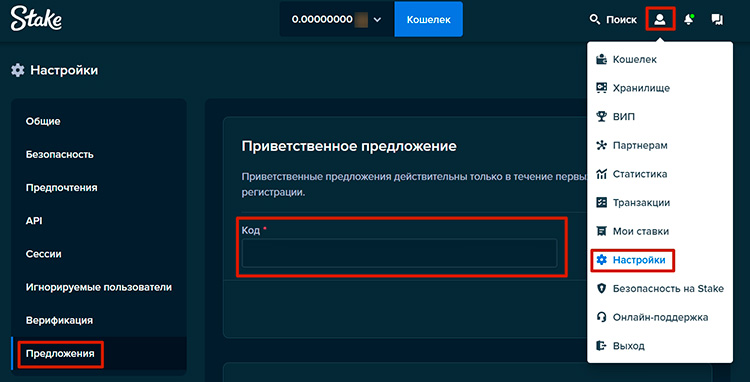Click the search magnifier icon
750x382 pixels.
click(595, 20)
